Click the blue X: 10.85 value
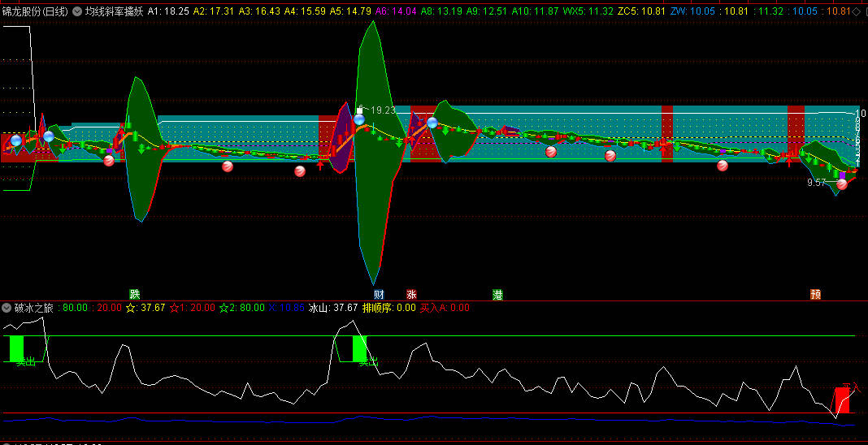The width and height of the screenshot is (868, 445). tap(287, 308)
